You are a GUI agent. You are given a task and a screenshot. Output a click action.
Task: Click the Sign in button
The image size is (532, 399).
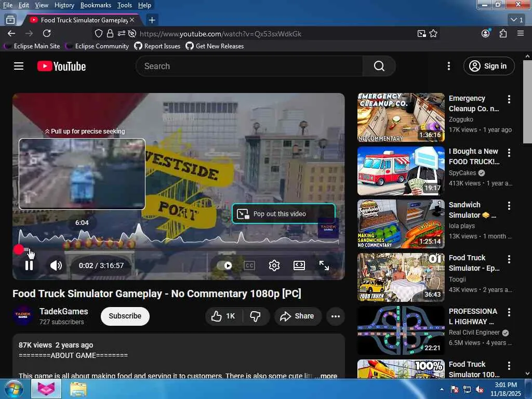(x=488, y=66)
